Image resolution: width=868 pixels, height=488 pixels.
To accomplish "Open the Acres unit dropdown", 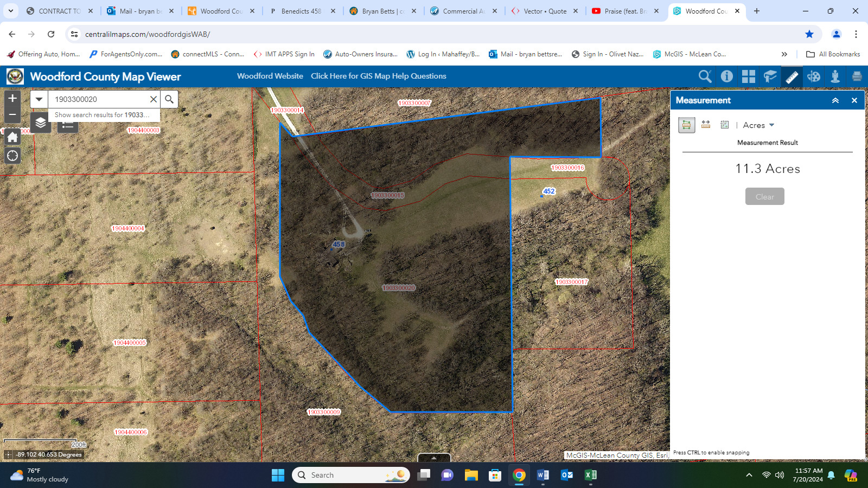I will [758, 125].
